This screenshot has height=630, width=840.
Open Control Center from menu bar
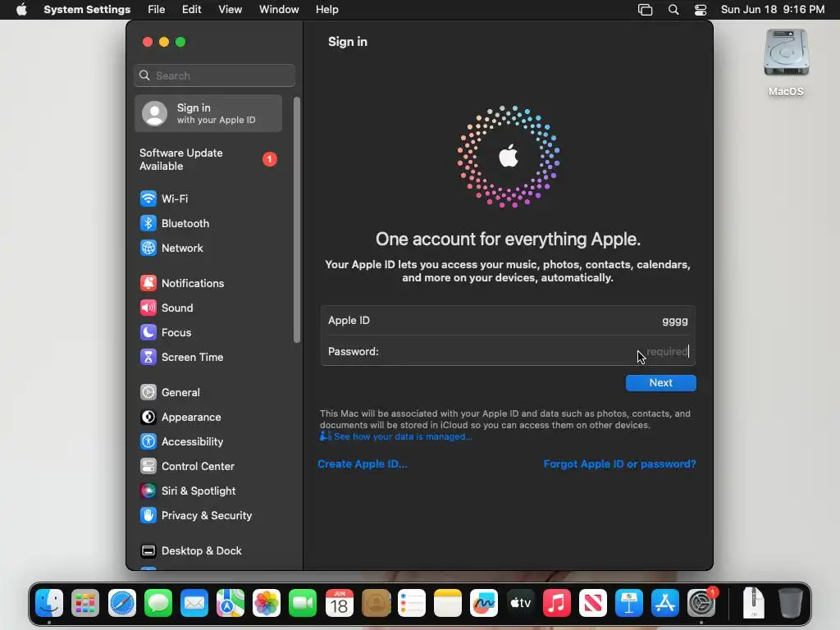tap(701, 10)
